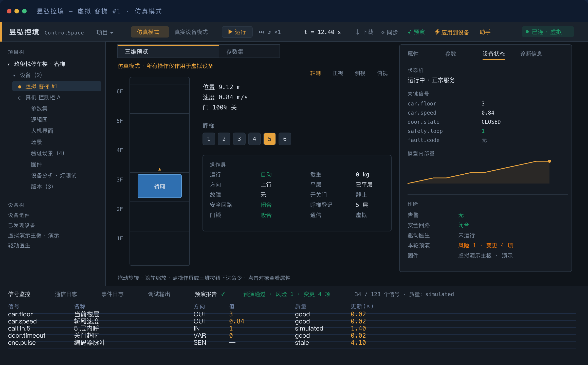Click the 运行 run button
Screen dimensions: 588x365
[237, 32]
